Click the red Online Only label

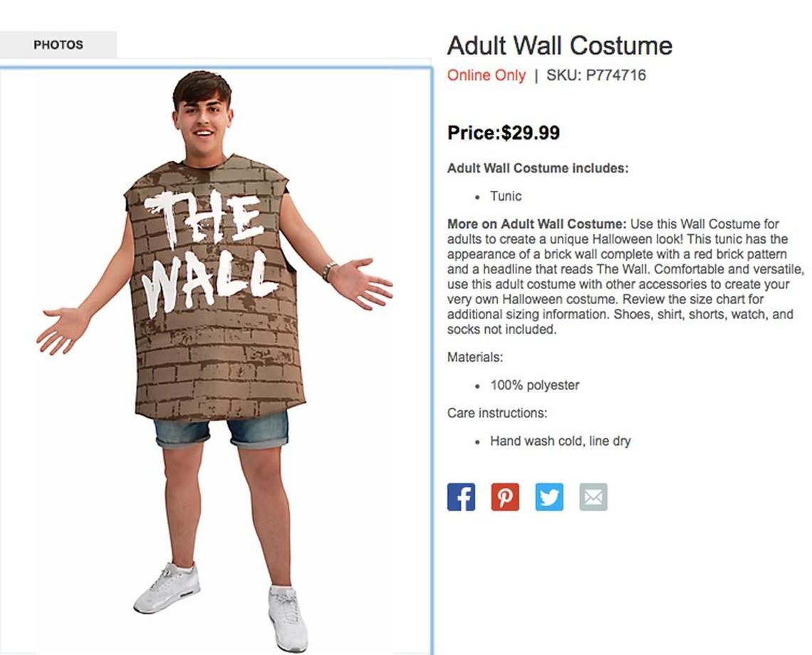(x=486, y=75)
